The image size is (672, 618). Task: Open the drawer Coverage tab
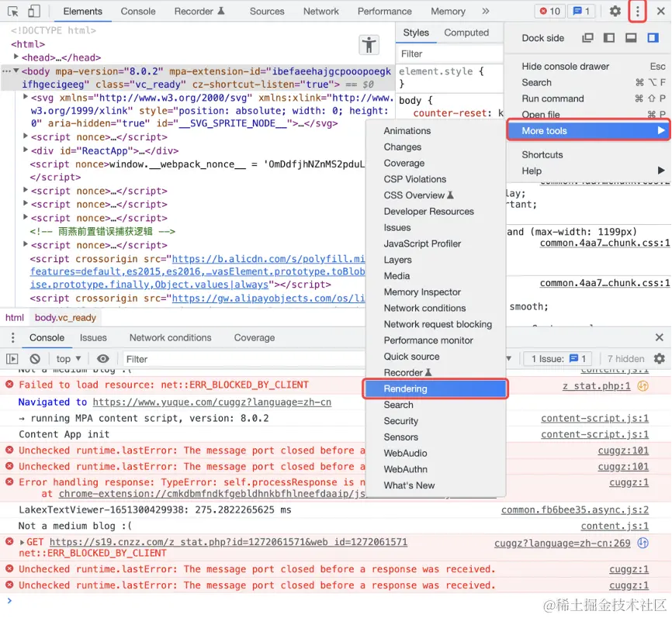click(x=255, y=337)
